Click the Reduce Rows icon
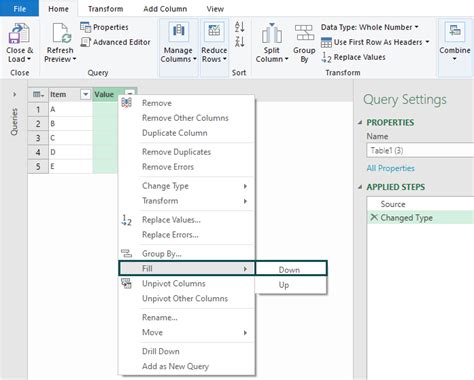474x380 pixels. 214,32
